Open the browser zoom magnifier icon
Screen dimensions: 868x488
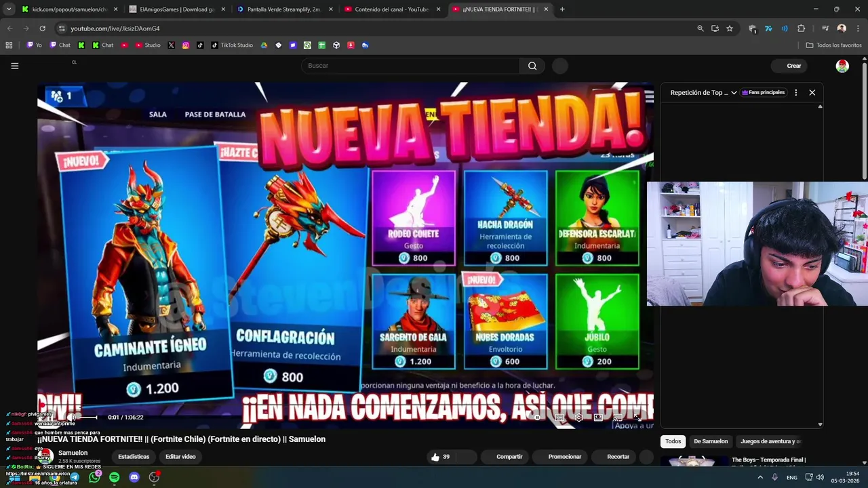(701, 28)
